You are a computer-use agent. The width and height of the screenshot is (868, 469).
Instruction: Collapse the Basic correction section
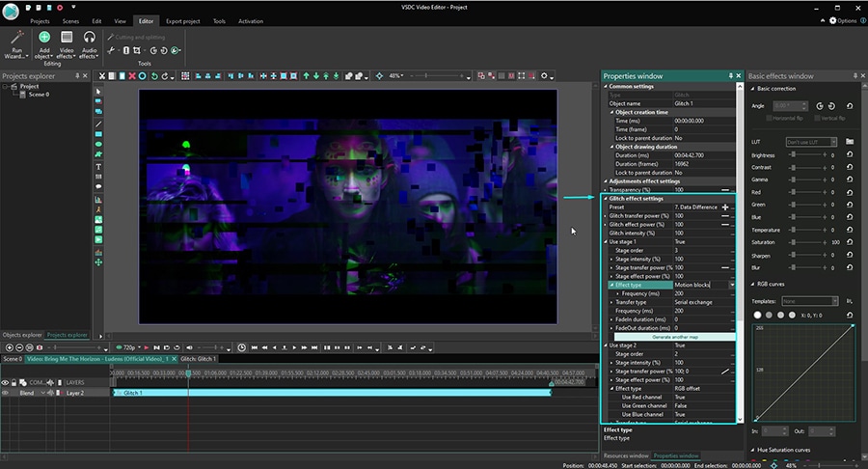753,89
